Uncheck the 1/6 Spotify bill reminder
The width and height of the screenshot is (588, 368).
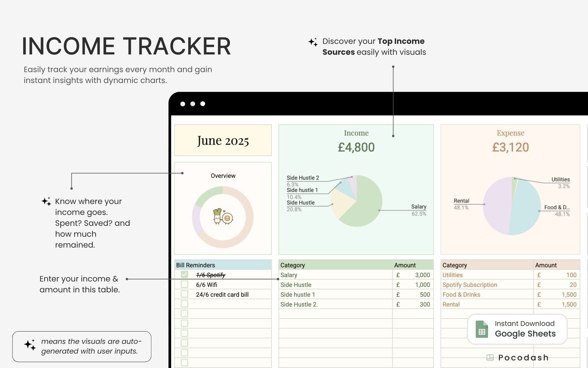(x=184, y=275)
